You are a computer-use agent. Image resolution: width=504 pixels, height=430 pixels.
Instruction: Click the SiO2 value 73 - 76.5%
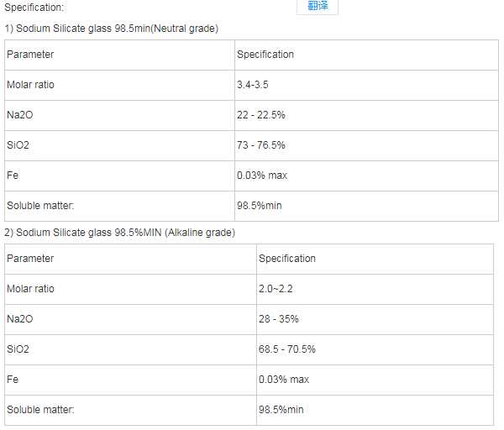coord(261,145)
